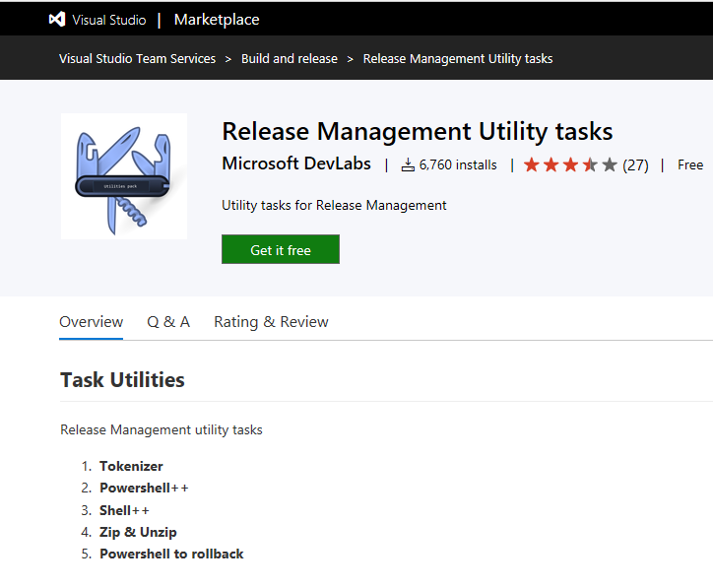This screenshot has width=713, height=588.
Task: Click the 'Task Utilities' heading
Action: click(122, 380)
